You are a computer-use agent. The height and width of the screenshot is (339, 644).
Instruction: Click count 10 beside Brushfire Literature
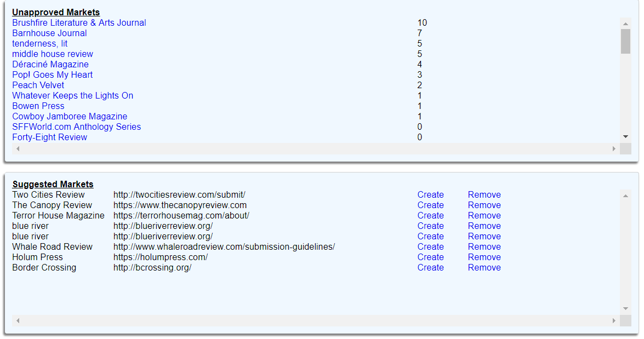tap(422, 23)
